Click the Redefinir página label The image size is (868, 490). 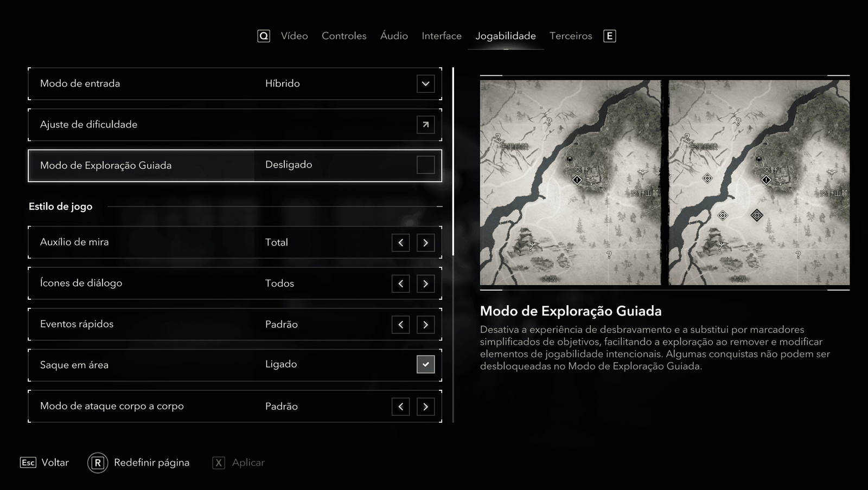tap(151, 463)
